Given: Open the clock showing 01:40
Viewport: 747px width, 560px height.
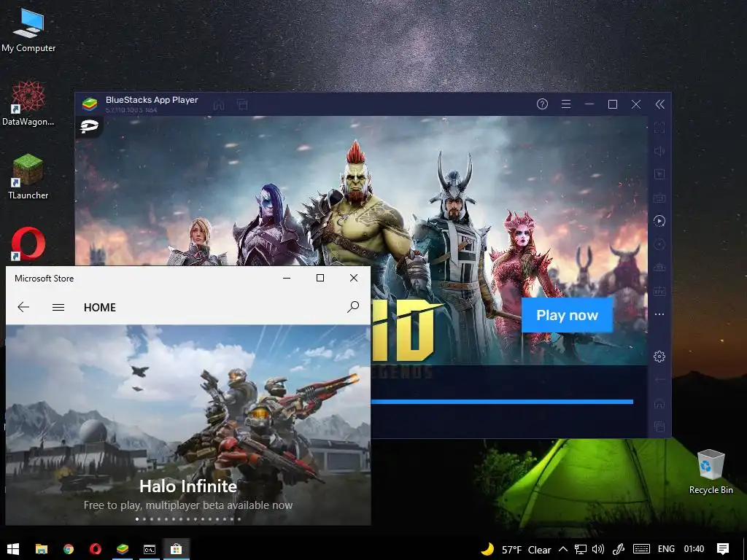Looking at the screenshot, I should tap(694, 549).
